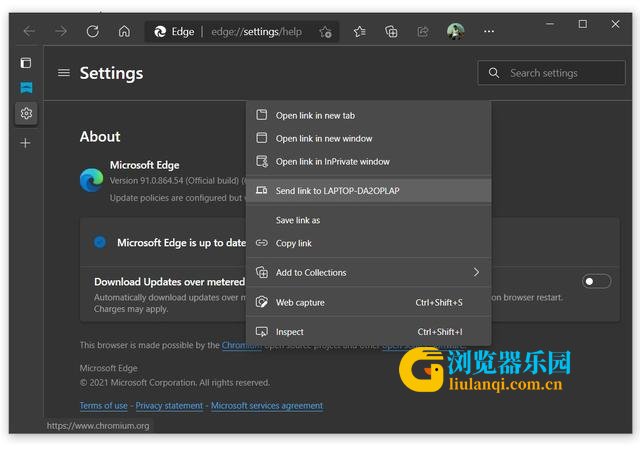
Task: Open the Collections icon in toolbar
Action: coord(391,31)
